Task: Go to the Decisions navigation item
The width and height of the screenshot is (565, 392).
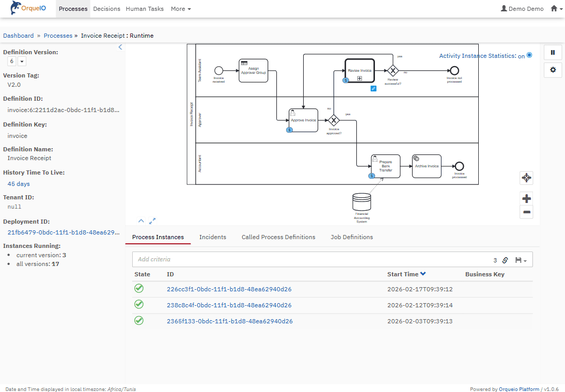Action: pos(107,9)
